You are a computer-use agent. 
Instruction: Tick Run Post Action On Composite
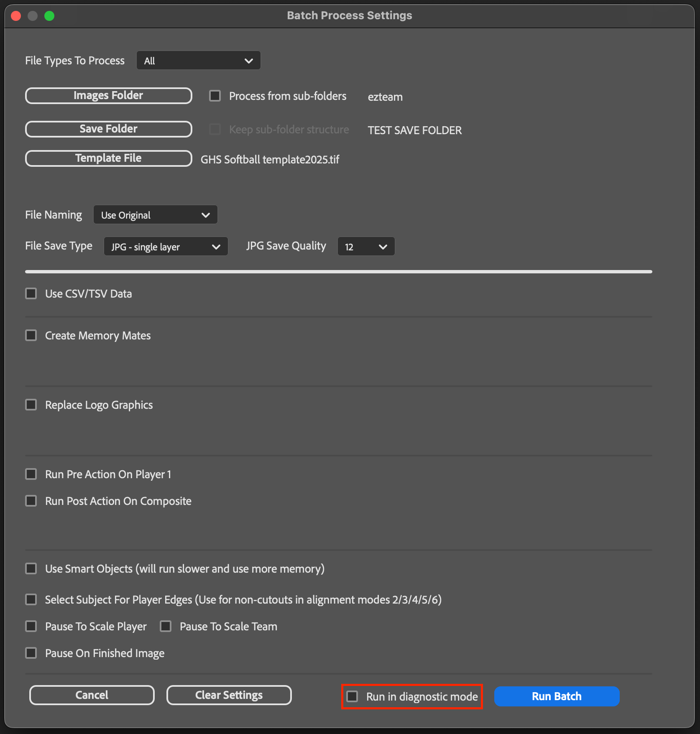31,501
